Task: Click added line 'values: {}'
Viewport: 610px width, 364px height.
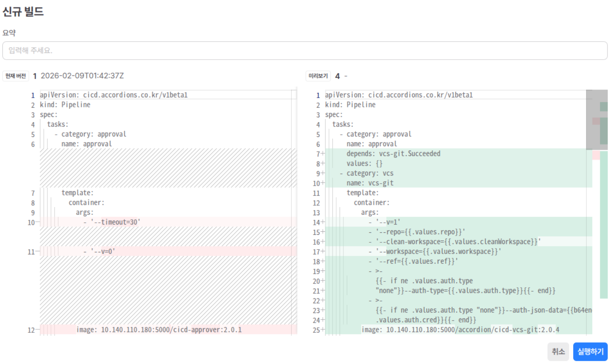Action: point(365,163)
